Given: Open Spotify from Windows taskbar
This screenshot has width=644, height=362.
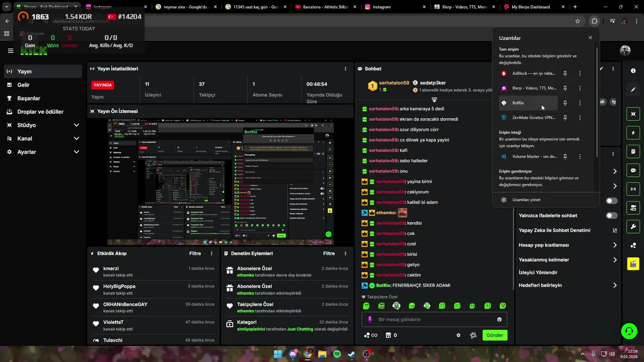Looking at the screenshot, I should pos(337,354).
